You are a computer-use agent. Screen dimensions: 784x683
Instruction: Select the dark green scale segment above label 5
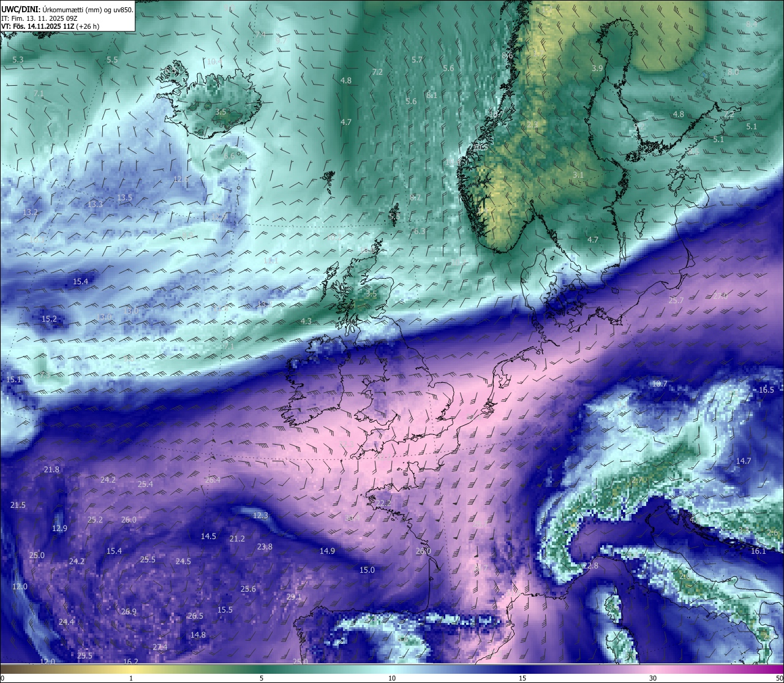262,668
